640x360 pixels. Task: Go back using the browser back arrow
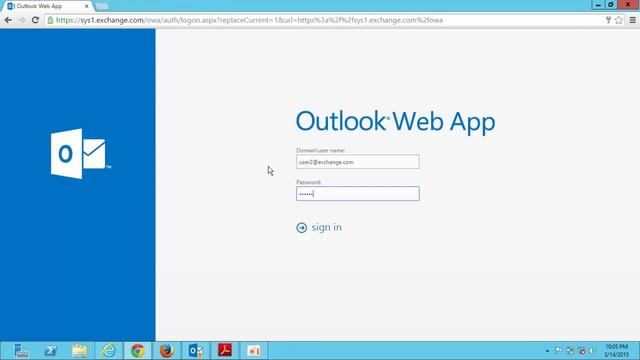[x=8, y=20]
